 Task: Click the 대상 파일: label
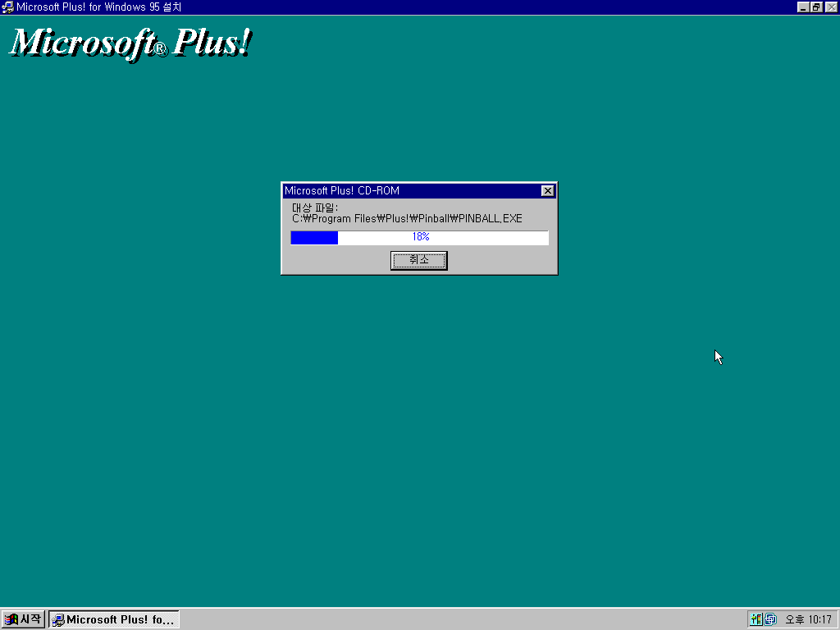[x=315, y=208]
